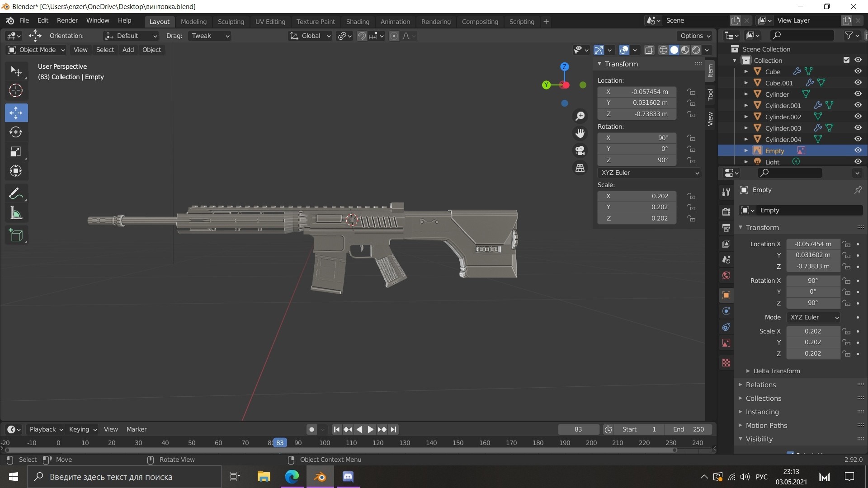Open the View Layer properties tab icon

[726, 244]
